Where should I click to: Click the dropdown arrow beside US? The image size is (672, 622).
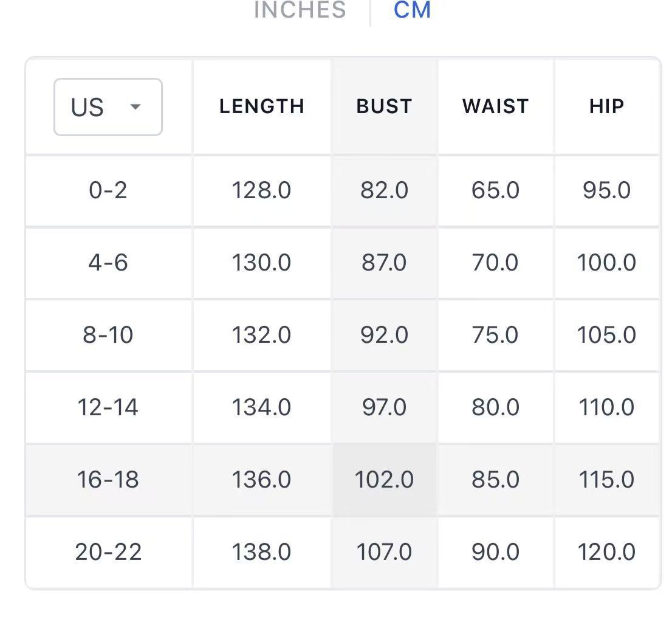[x=135, y=107]
